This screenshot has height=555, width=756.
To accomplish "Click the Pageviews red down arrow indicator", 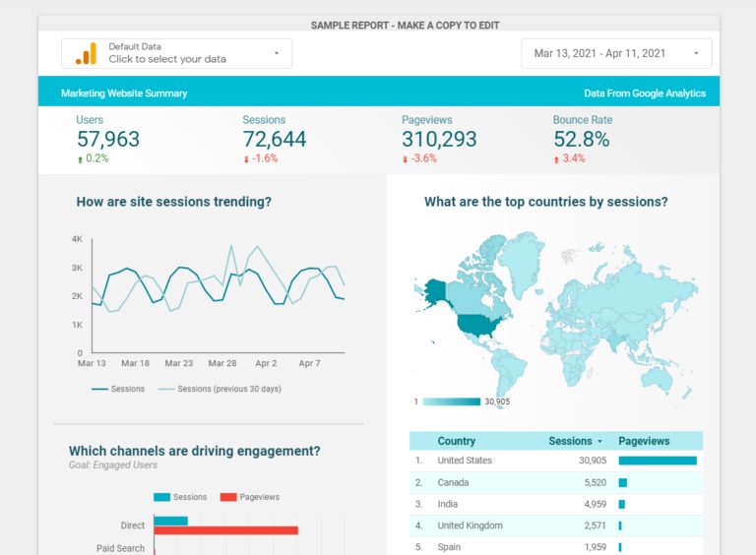I will [405, 159].
